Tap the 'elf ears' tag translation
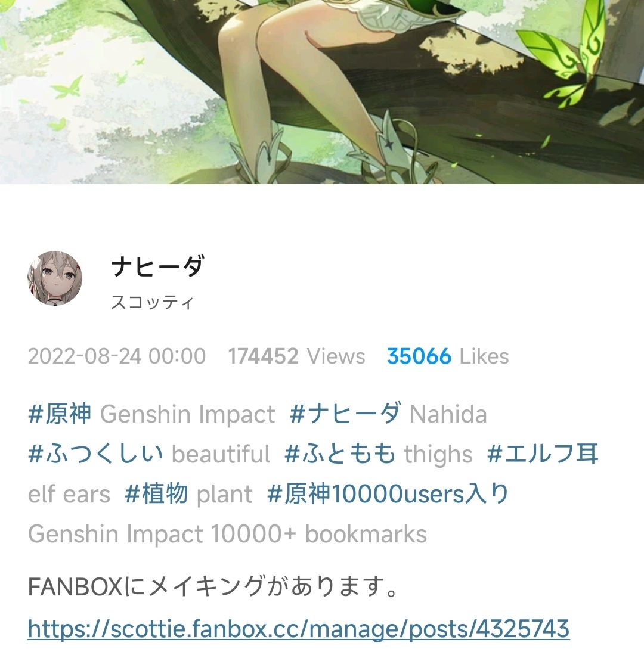The width and height of the screenshot is (644, 649). pyautogui.click(x=69, y=494)
